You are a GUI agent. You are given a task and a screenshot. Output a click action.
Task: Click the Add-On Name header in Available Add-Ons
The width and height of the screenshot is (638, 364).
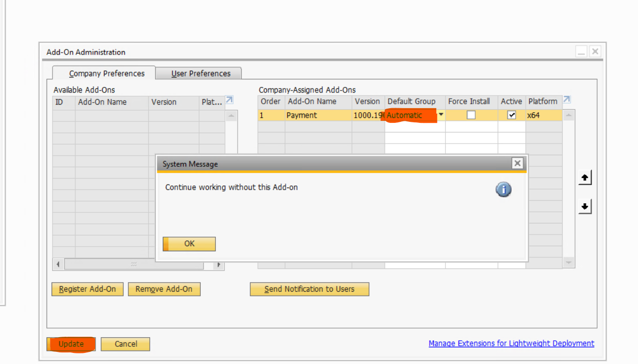[x=112, y=102]
